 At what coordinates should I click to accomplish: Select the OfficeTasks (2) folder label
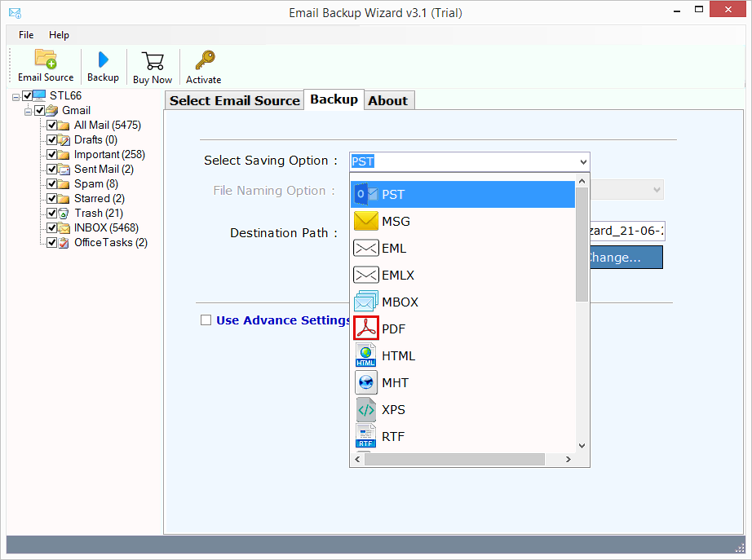(x=110, y=243)
